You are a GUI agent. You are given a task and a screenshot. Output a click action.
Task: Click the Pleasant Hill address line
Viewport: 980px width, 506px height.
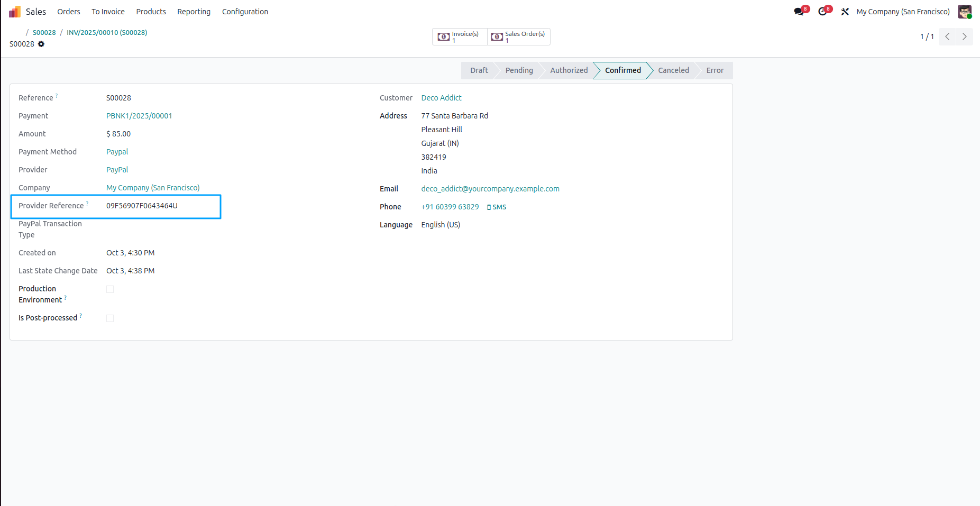442,130
